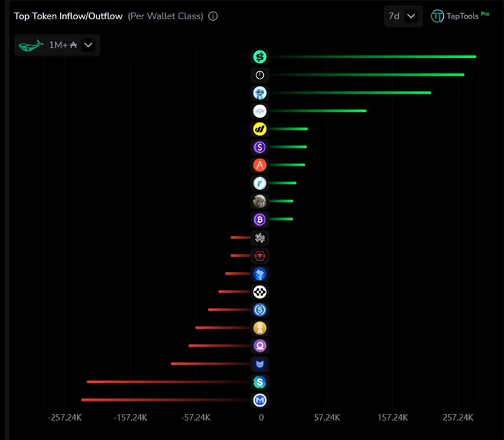
Task: Click the 0 axis label
Action: coord(262,418)
